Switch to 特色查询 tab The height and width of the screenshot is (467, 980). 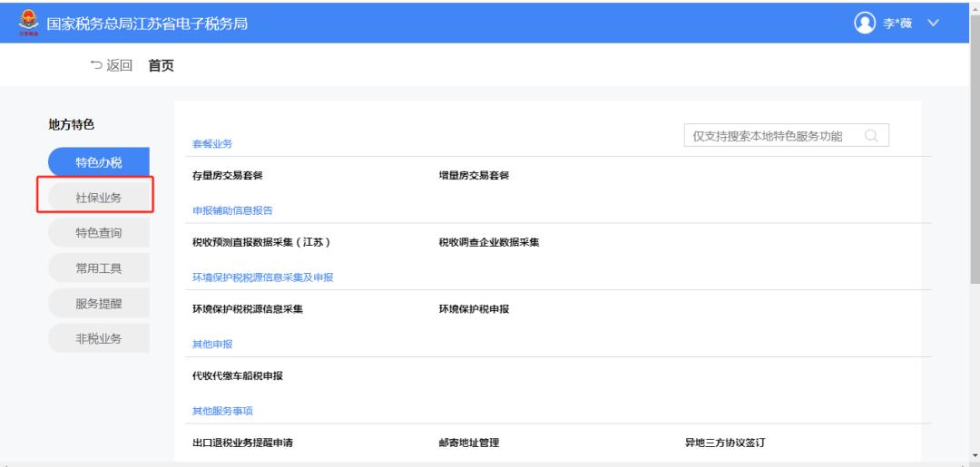pyautogui.click(x=98, y=233)
